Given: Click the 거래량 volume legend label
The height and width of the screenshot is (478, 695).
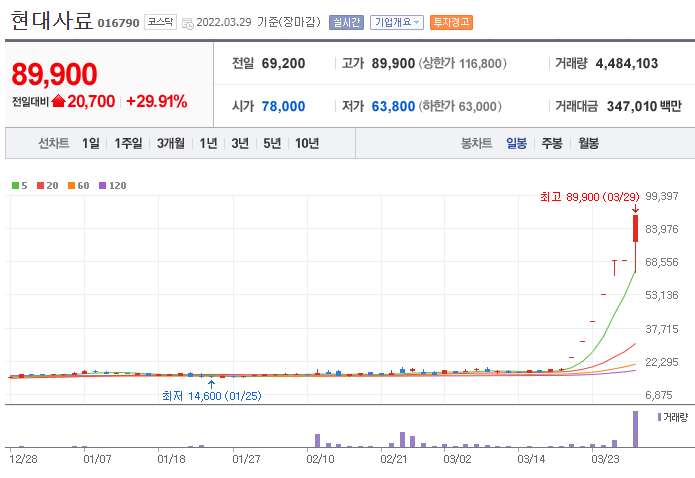Looking at the screenshot, I should [x=675, y=417].
